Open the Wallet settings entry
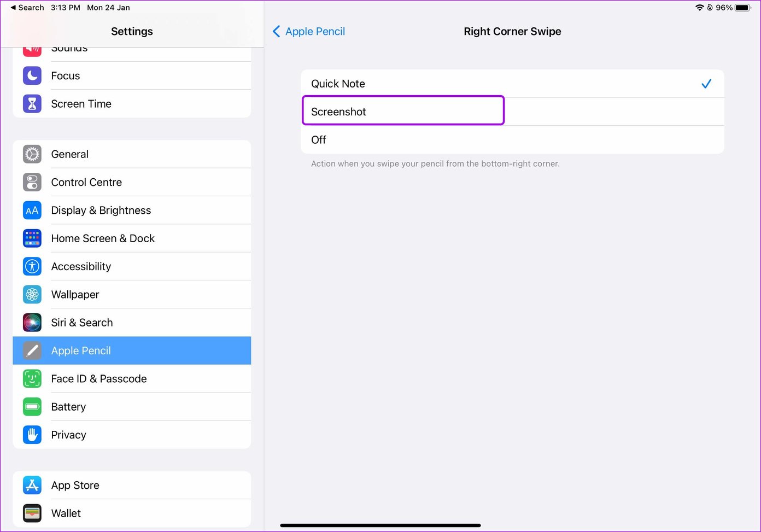The image size is (761, 532). (132, 513)
